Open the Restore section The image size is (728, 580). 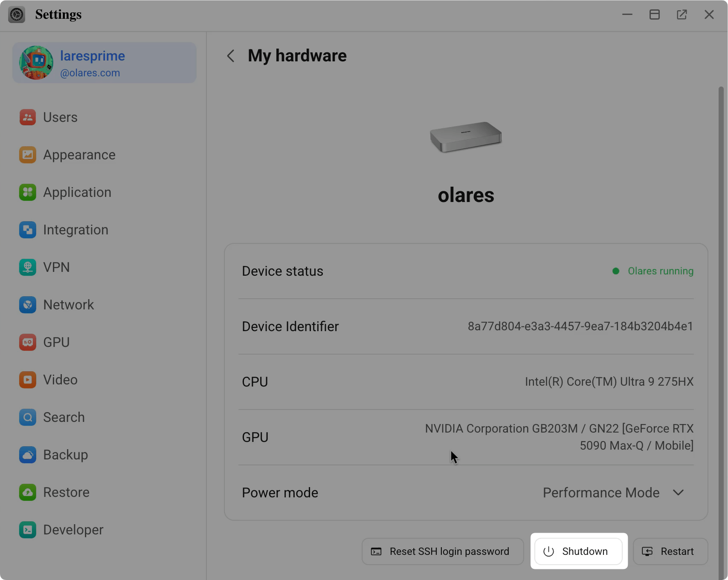[66, 492]
